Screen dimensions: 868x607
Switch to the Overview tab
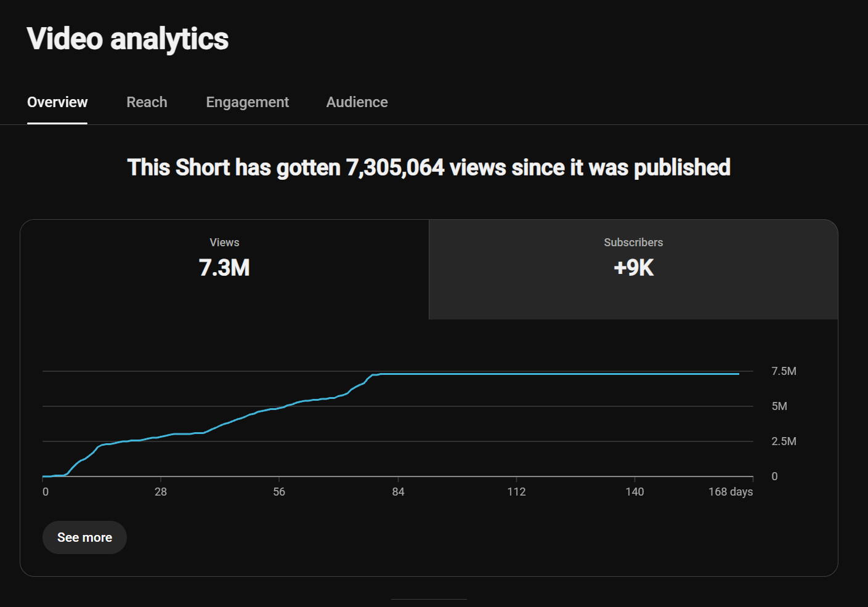click(57, 102)
